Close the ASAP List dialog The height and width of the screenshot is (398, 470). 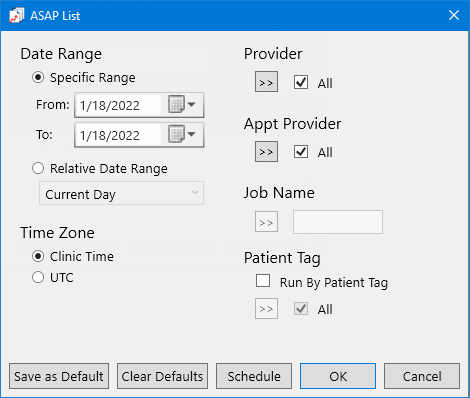pyautogui.click(x=454, y=15)
